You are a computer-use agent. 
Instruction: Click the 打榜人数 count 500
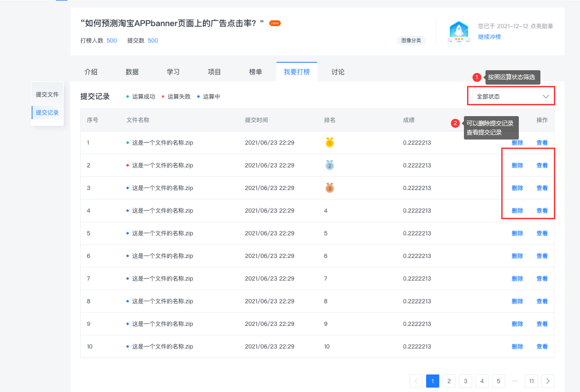point(112,41)
